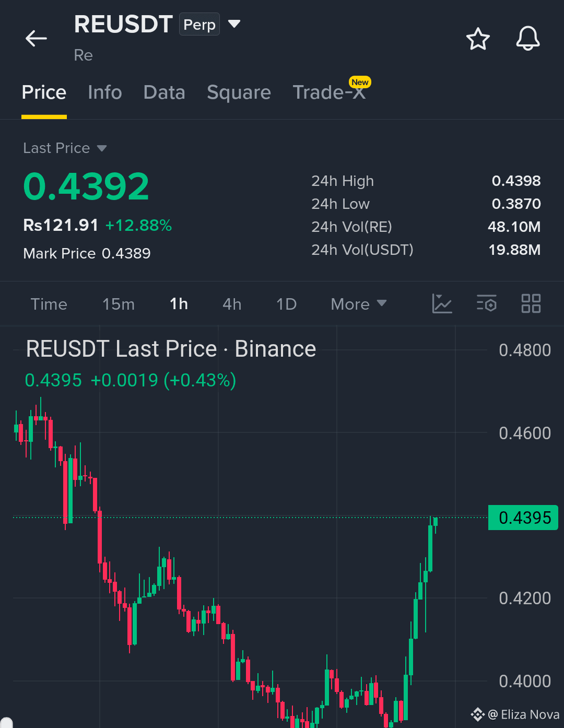
Task: Select the Time chart view
Action: click(x=49, y=304)
